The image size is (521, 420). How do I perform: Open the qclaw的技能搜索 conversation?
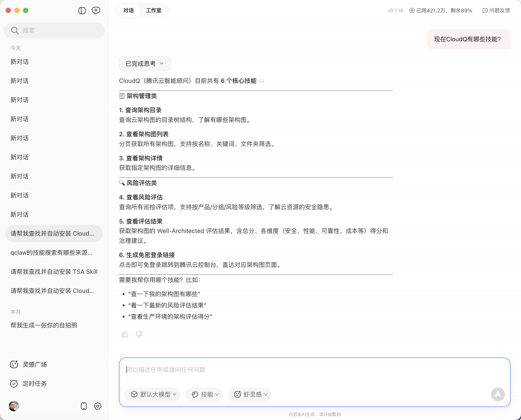(51, 253)
